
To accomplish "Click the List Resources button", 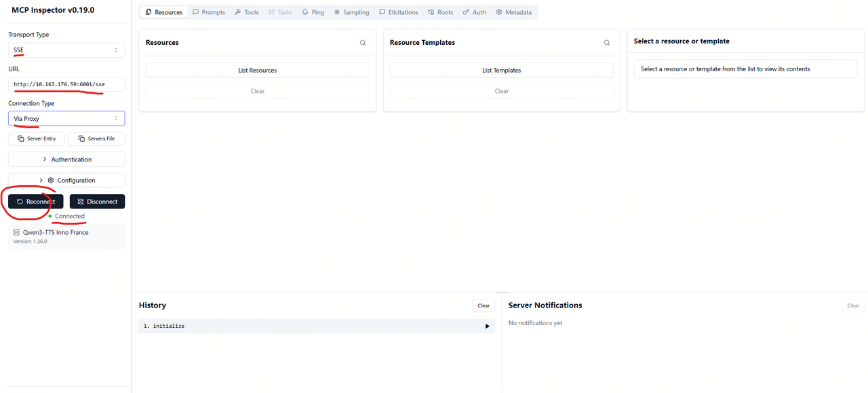I will 257,71.
